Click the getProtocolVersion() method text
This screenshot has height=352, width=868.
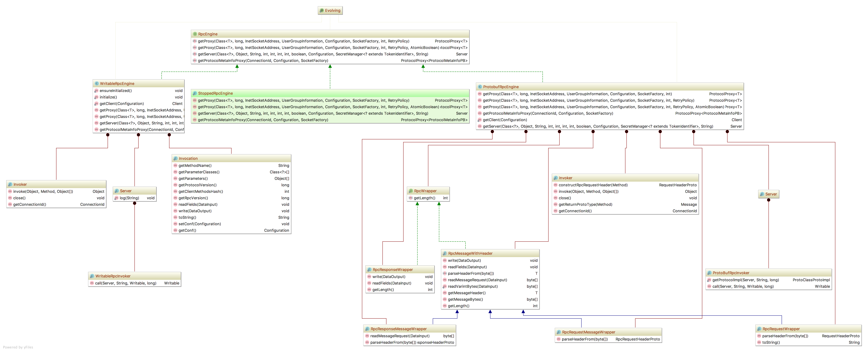198,185
